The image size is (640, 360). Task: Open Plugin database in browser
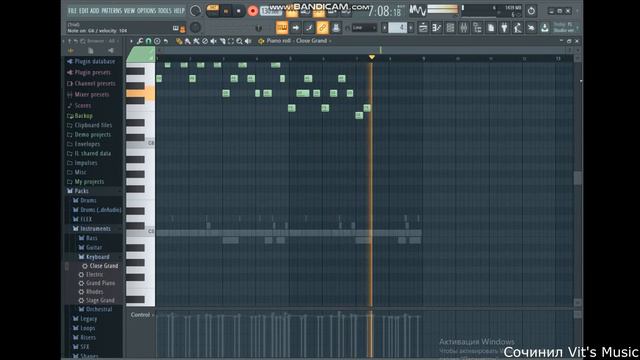tap(94, 61)
